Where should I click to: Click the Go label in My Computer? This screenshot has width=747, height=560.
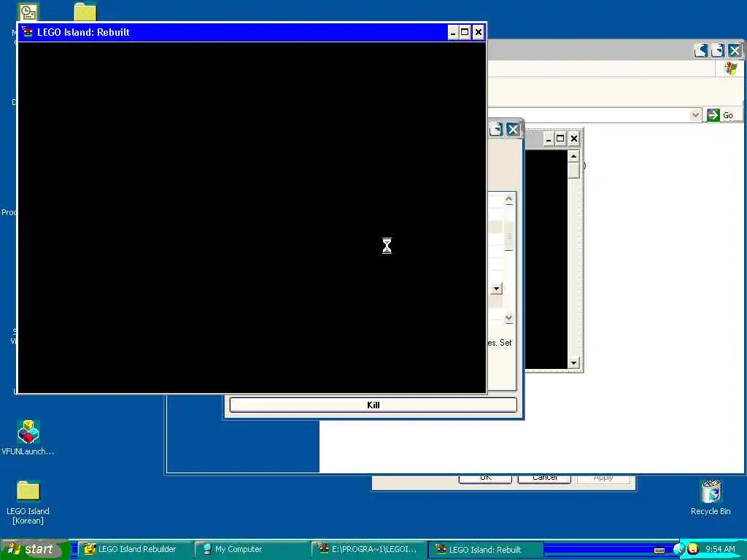[x=728, y=115]
